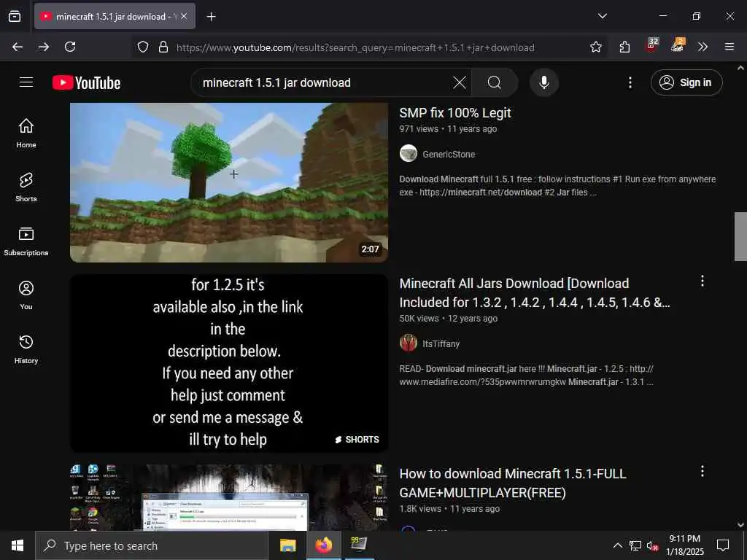Open the taskbar monitor app with 99 badge
Image resolution: width=747 pixels, height=560 pixels.
(359, 544)
